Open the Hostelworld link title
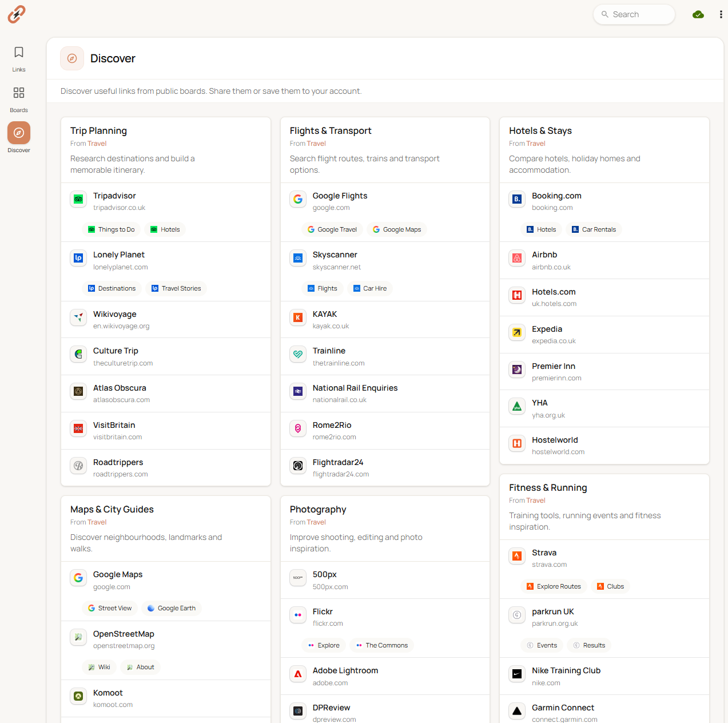This screenshot has height=723, width=728. pos(555,440)
